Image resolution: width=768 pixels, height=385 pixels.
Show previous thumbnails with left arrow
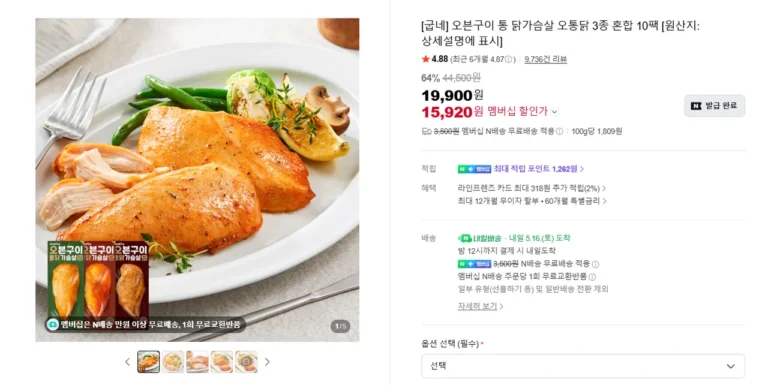[127, 362]
